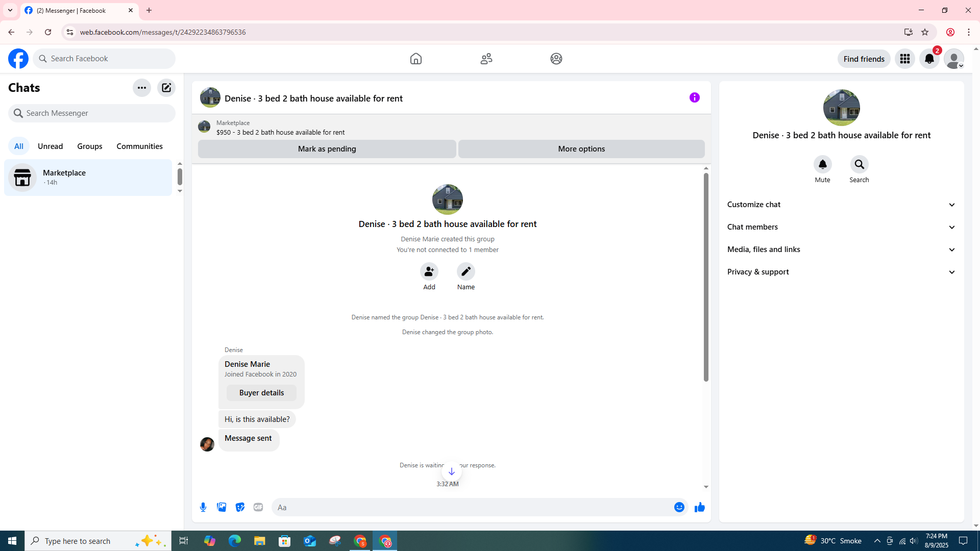This screenshot has width=980, height=551.
Task: Mute the conversation with the bell icon
Action: 823,164
